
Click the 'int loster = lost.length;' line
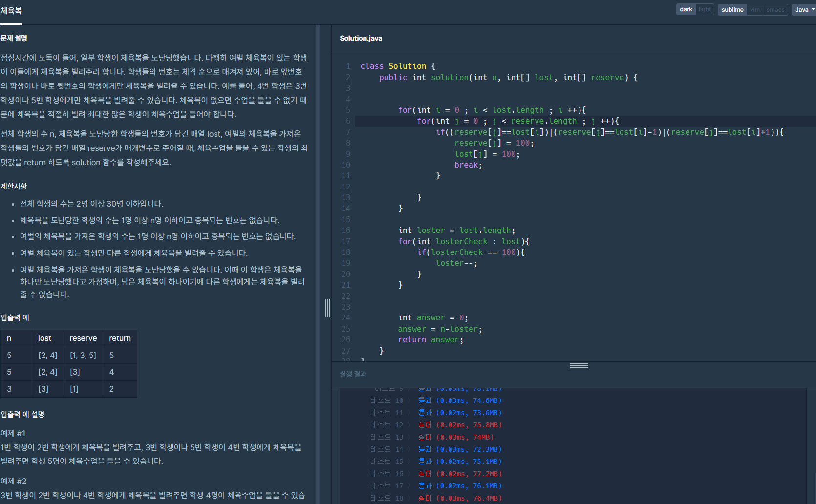tap(456, 231)
